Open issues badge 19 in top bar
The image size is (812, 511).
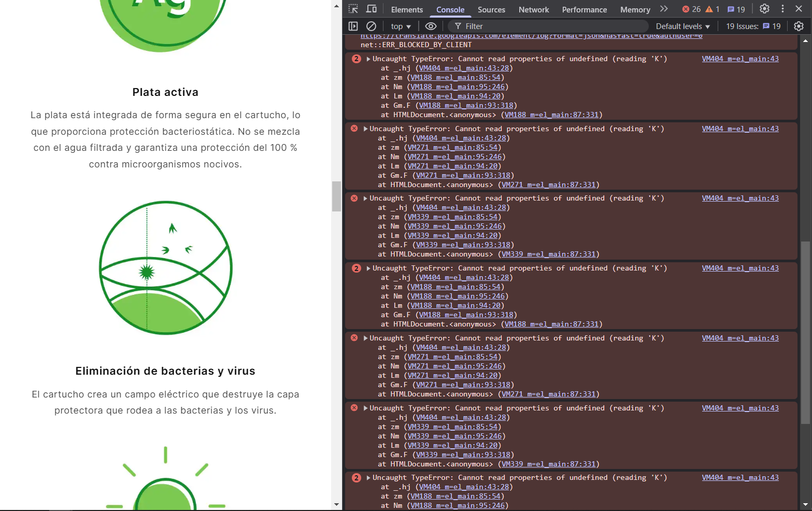pos(736,9)
